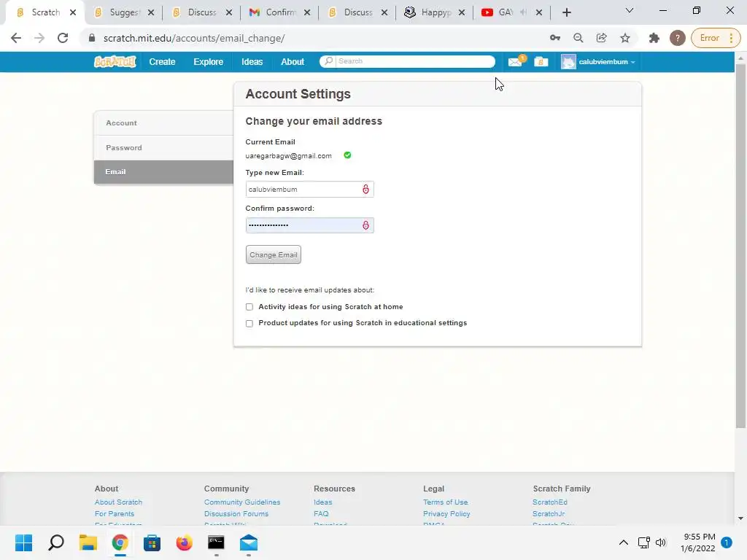
Task: Check Activity ideas for using Scratch at home
Action: (x=249, y=307)
